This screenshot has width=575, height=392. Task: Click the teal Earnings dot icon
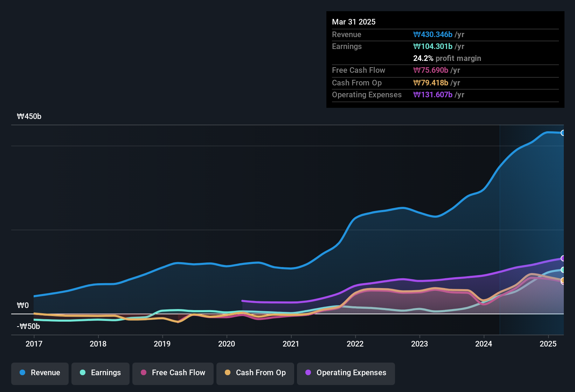[x=83, y=373]
